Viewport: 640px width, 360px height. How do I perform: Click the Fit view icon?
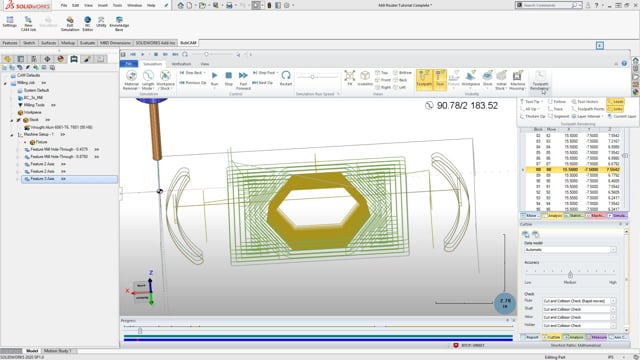tap(349, 78)
